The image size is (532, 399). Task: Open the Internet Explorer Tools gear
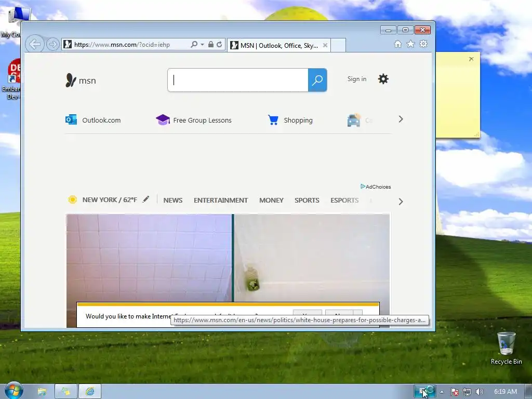(x=423, y=44)
